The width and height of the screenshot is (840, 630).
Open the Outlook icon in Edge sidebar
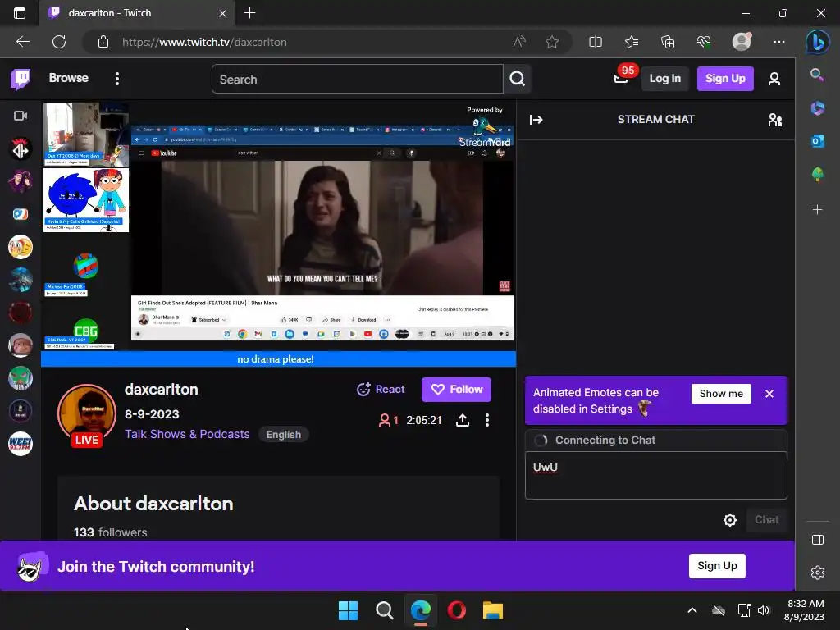(x=818, y=141)
